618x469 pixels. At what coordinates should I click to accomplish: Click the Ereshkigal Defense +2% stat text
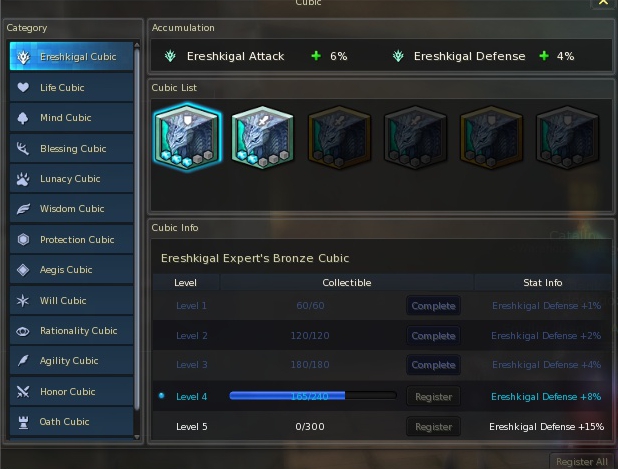(x=546, y=336)
